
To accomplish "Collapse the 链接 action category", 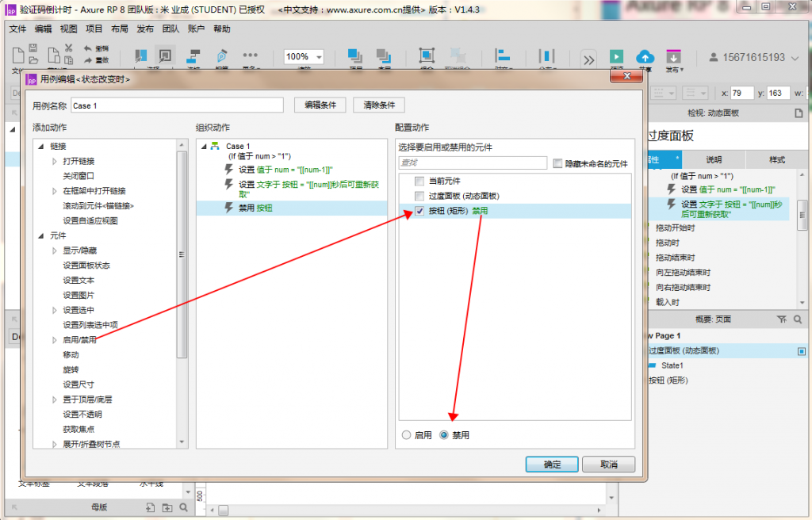I will point(41,146).
